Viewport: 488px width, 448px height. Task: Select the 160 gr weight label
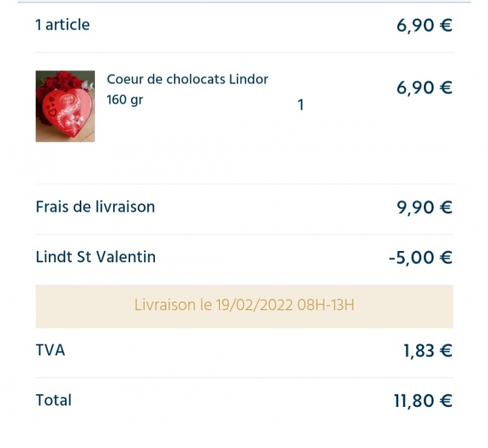click(x=125, y=100)
